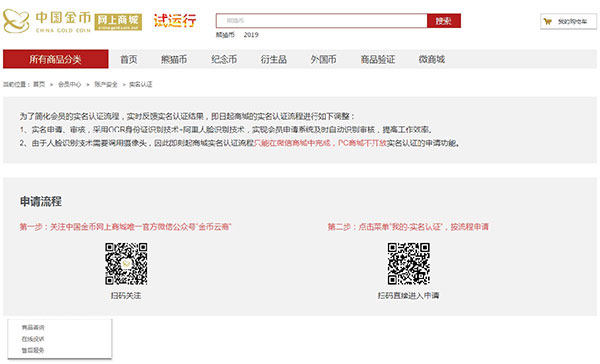
Task: Go to 首页 in navigation bar
Action: 129,59
